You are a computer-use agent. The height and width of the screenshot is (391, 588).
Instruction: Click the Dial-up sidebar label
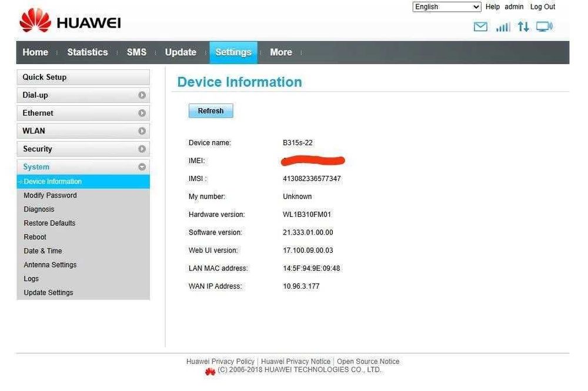point(35,95)
